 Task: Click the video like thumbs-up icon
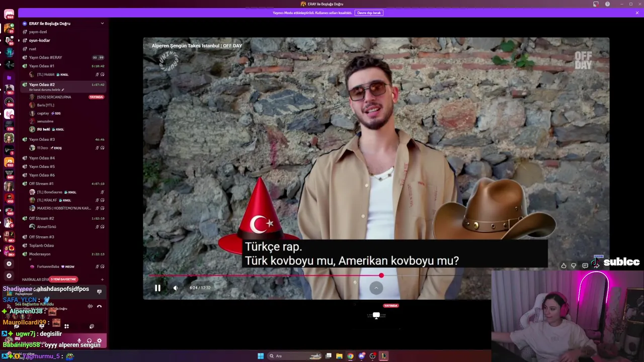tap(563, 265)
